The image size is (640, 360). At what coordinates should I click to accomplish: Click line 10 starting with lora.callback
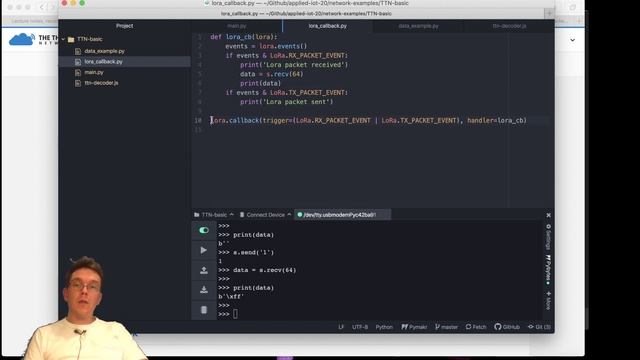pyautogui.click(x=369, y=120)
